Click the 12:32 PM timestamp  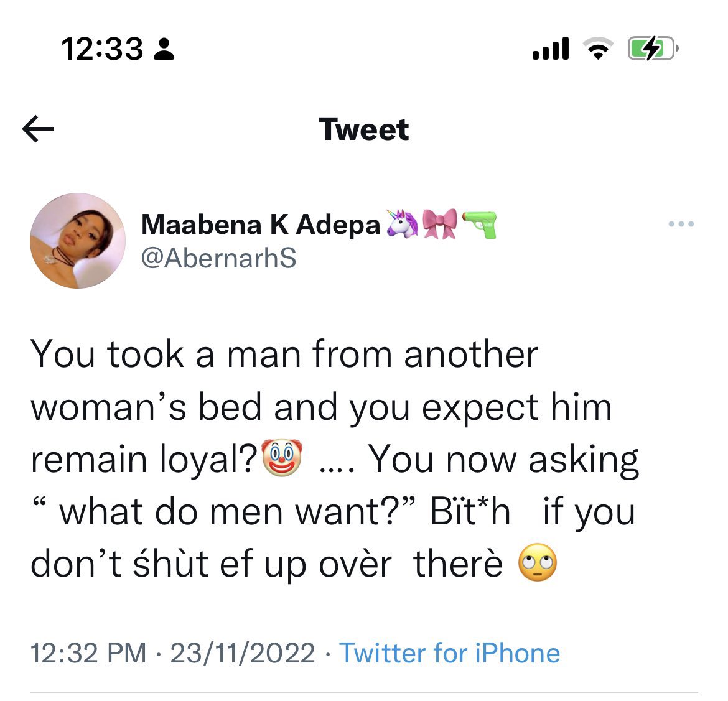pyautogui.click(x=88, y=652)
